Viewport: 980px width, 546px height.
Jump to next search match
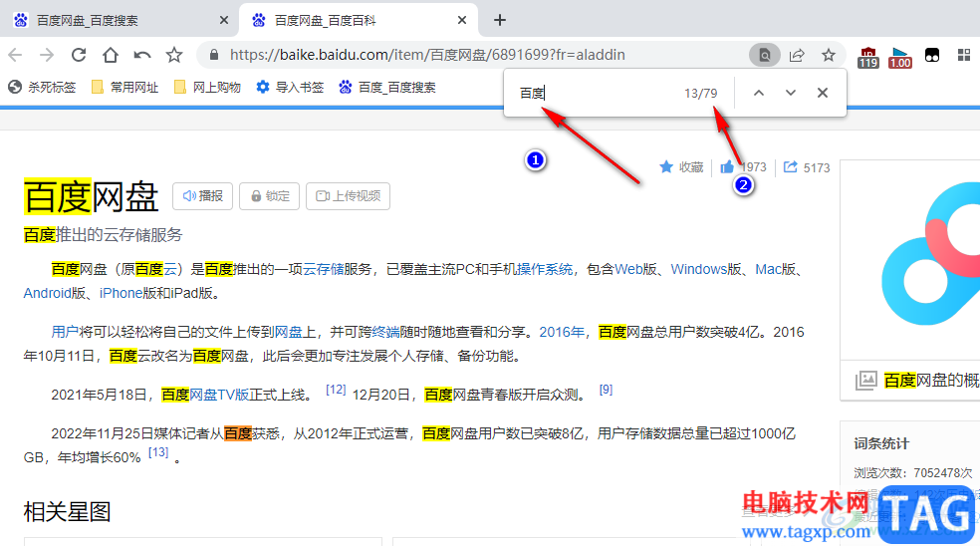(791, 93)
